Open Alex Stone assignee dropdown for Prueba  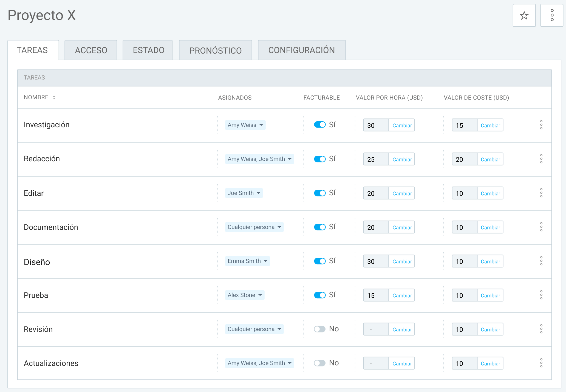[x=245, y=295]
